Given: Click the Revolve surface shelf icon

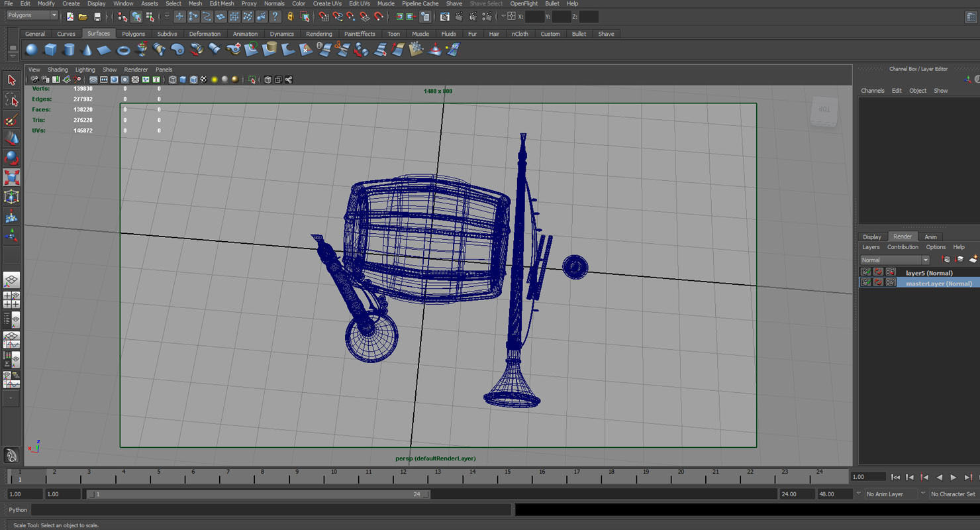Looking at the screenshot, I should tap(142, 50).
